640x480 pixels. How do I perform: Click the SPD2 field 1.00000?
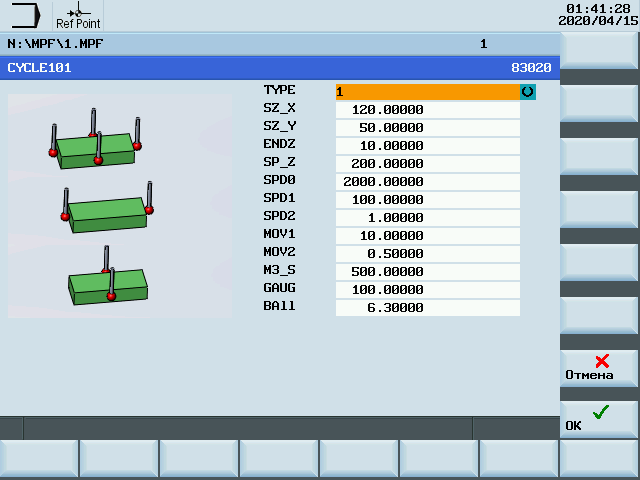point(428,218)
